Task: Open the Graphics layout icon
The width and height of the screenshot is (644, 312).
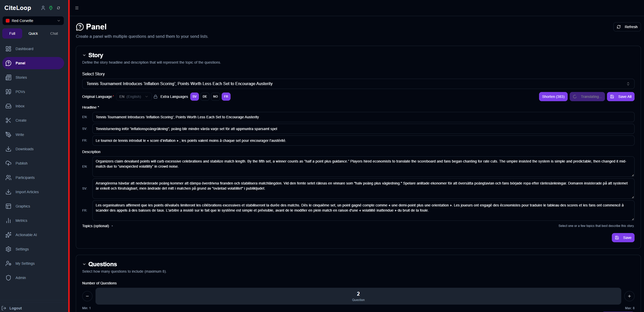Action: click(8, 206)
